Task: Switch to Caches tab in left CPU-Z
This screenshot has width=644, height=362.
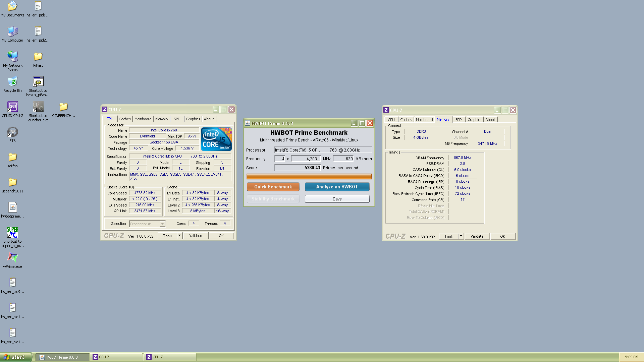Action: (125, 119)
